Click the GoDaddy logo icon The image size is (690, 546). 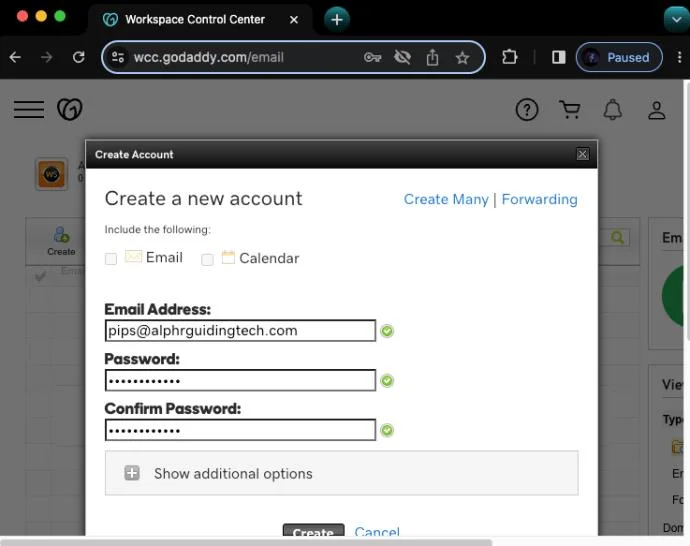[70, 109]
